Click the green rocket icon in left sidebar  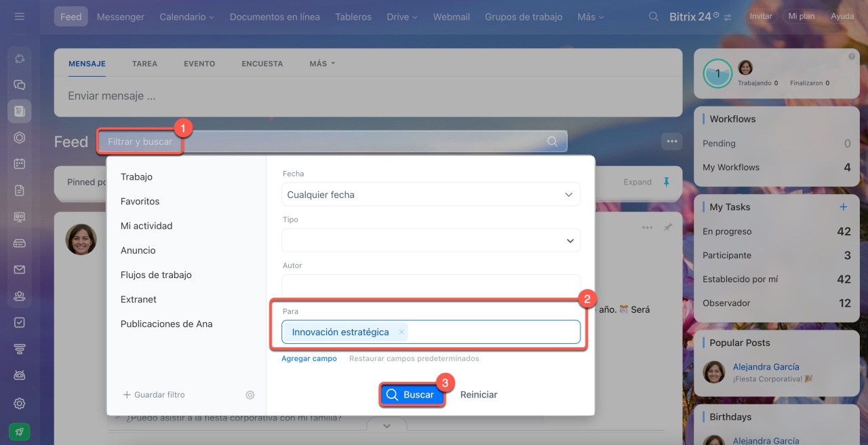(20, 431)
